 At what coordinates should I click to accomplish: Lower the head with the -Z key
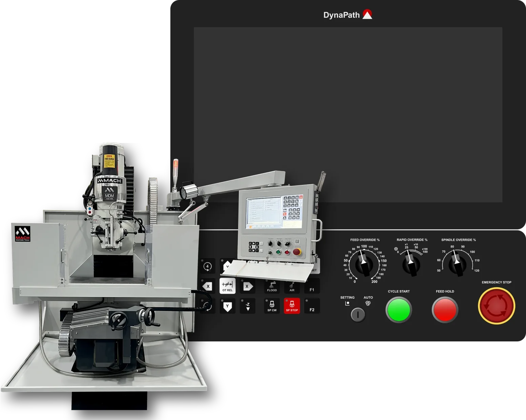[248, 306]
